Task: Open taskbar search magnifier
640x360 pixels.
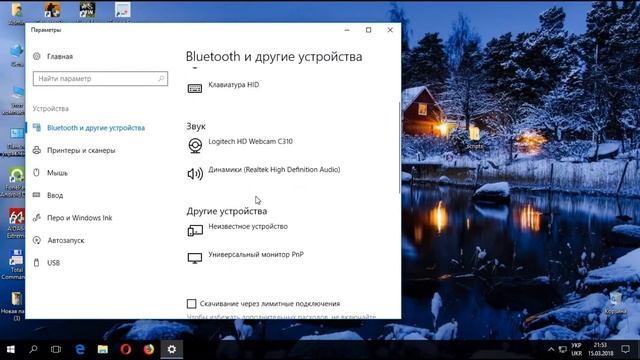Action: point(33,349)
